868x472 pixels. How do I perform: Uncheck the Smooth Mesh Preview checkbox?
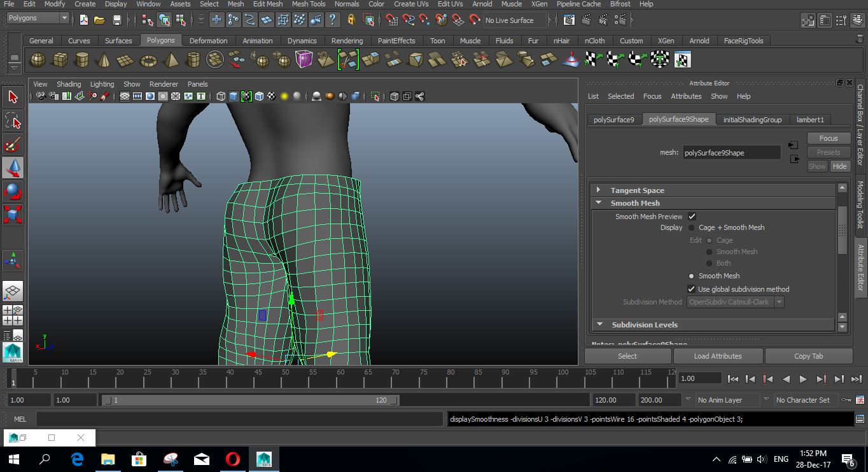coord(692,217)
